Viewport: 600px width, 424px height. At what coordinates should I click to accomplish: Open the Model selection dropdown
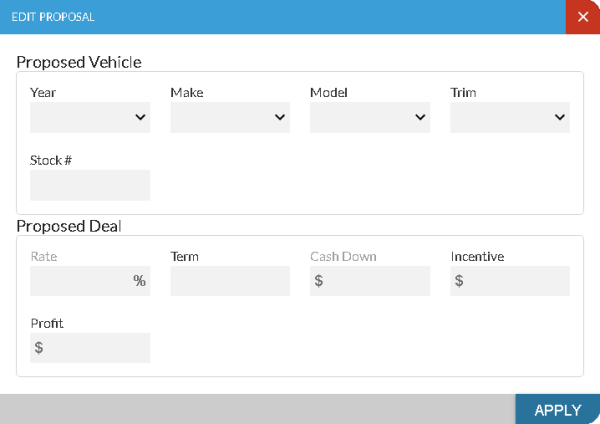(370, 118)
